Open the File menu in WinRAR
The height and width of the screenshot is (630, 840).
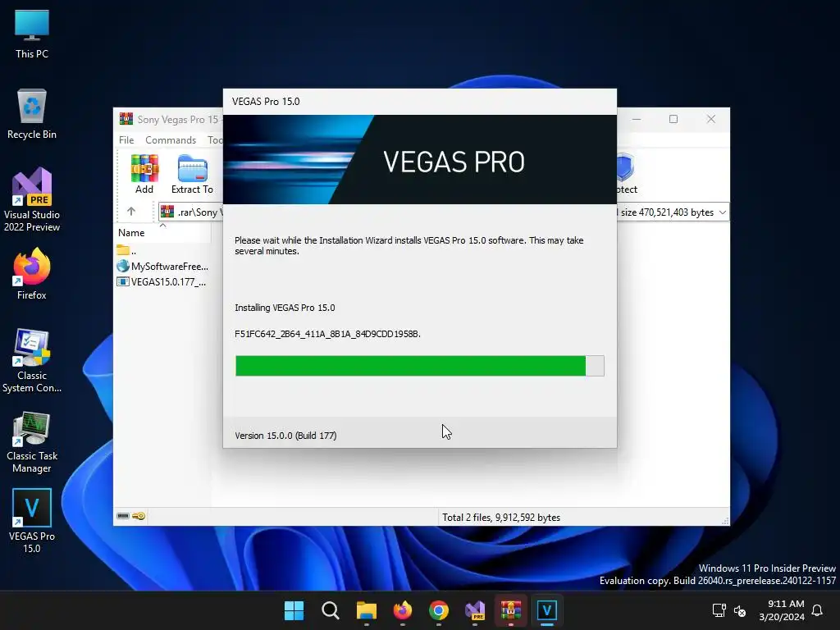click(126, 139)
